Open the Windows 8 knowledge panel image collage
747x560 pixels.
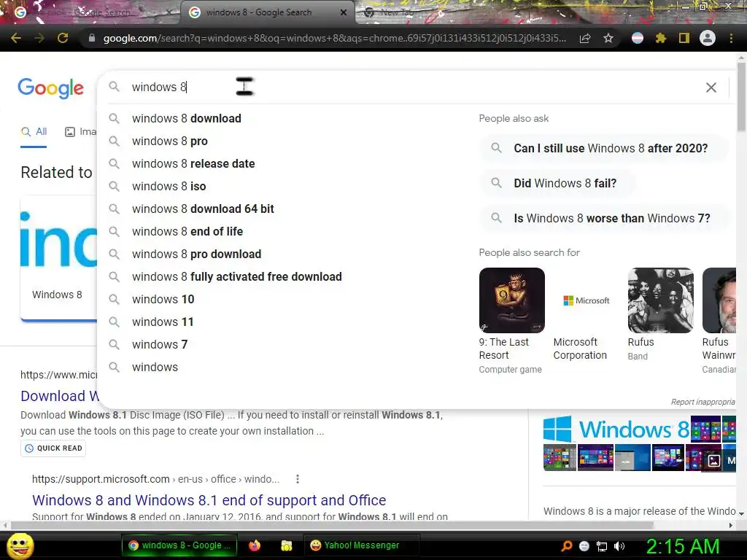point(639,444)
